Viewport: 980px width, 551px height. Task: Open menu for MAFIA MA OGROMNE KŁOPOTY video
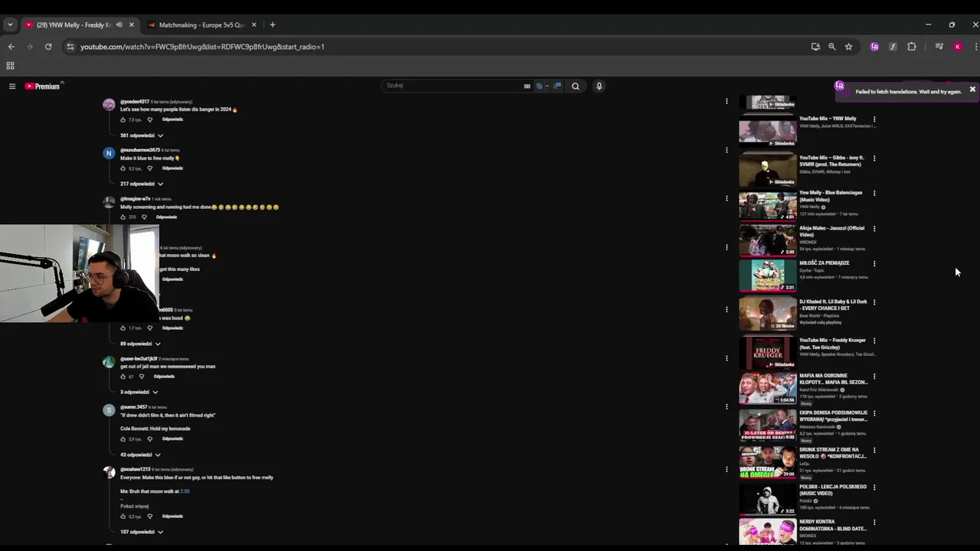pyautogui.click(x=874, y=377)
